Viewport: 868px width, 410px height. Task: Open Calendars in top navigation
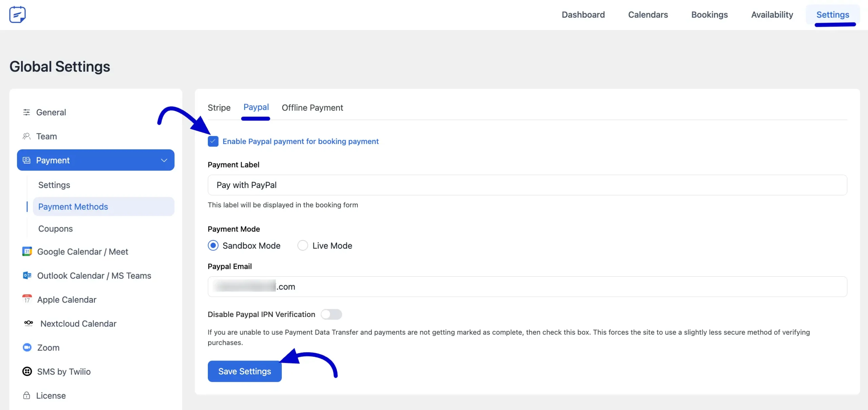coord(648,15)
